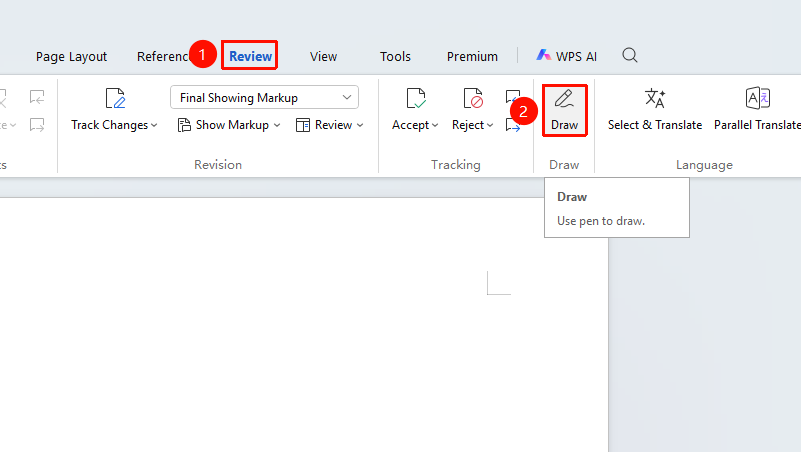
Task: Open search with the magnifier icon
Action: point(630,55)
